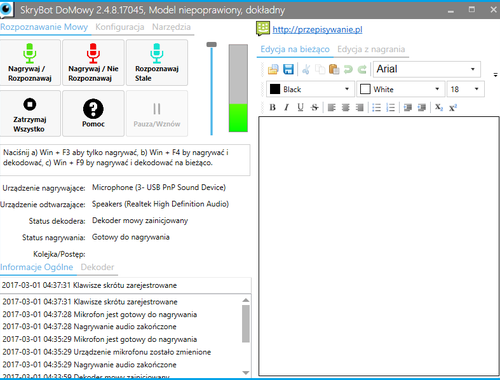
Task: Click log scrollbar down arrow
Action: [x=246, y=373]
